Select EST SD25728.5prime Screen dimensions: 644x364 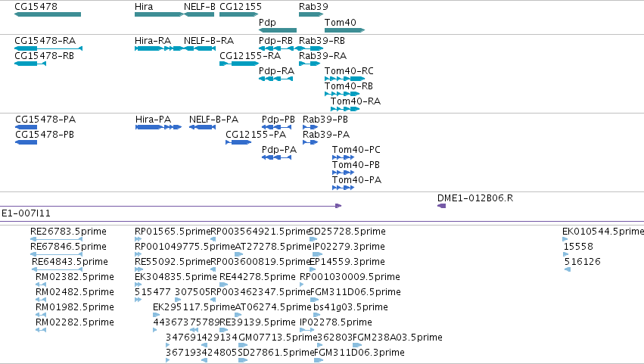313,239
